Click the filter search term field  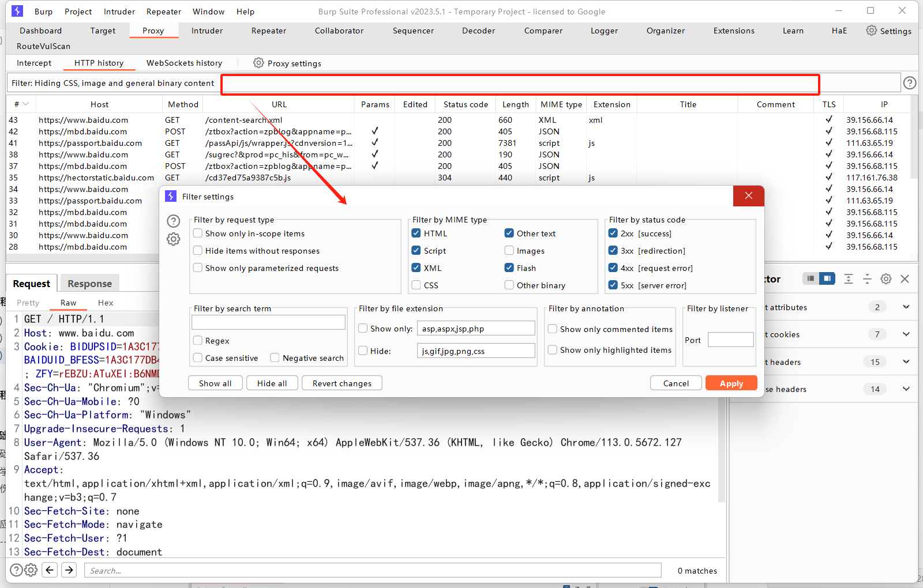(x=268, y=322)
